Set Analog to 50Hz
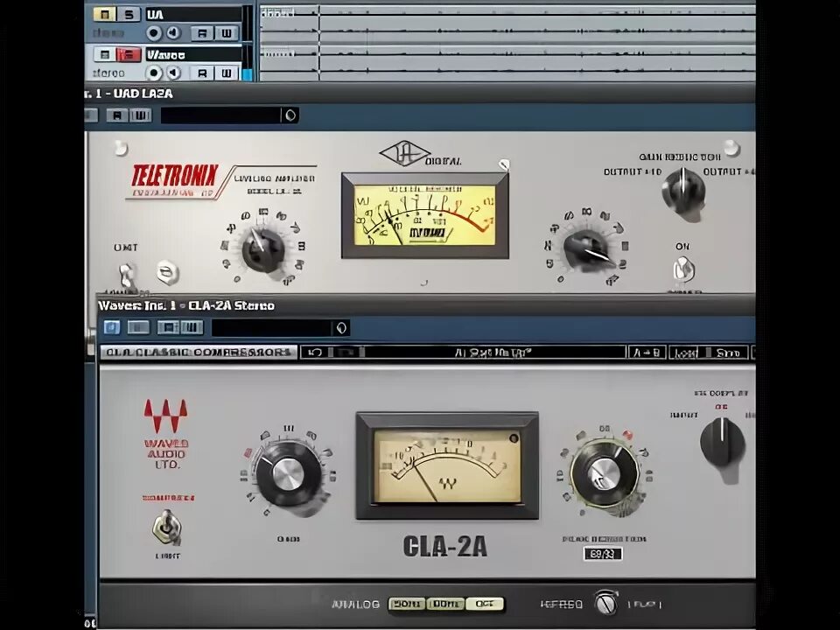This screenshot has width=840, height=630. click(x=407, y=604)
